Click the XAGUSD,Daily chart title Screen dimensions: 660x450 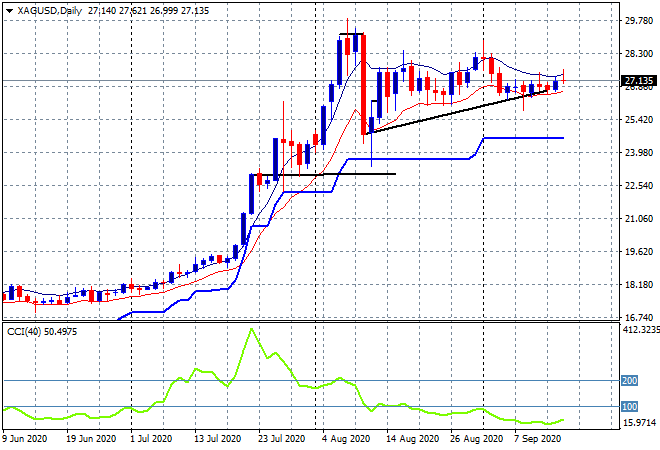tap(50, 11)
